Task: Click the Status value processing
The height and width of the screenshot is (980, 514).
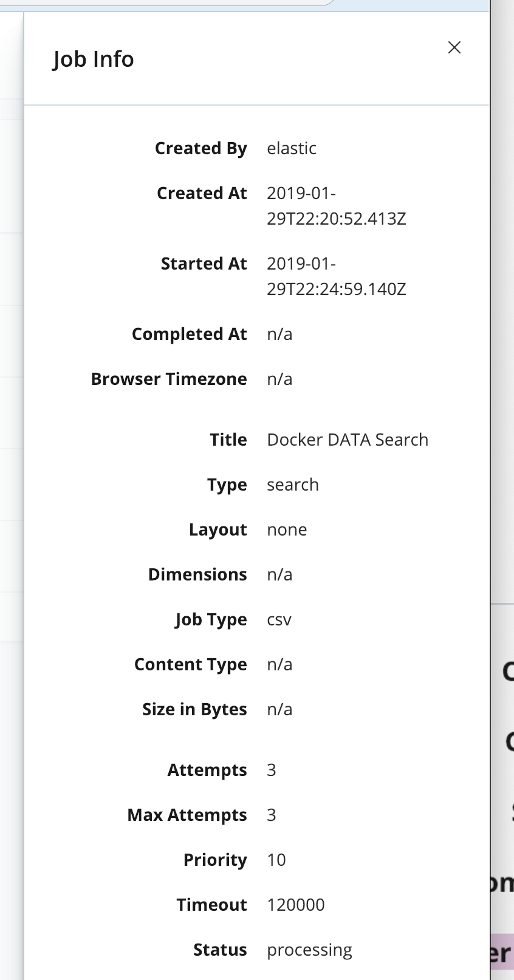Action: (x=309, y=949)
